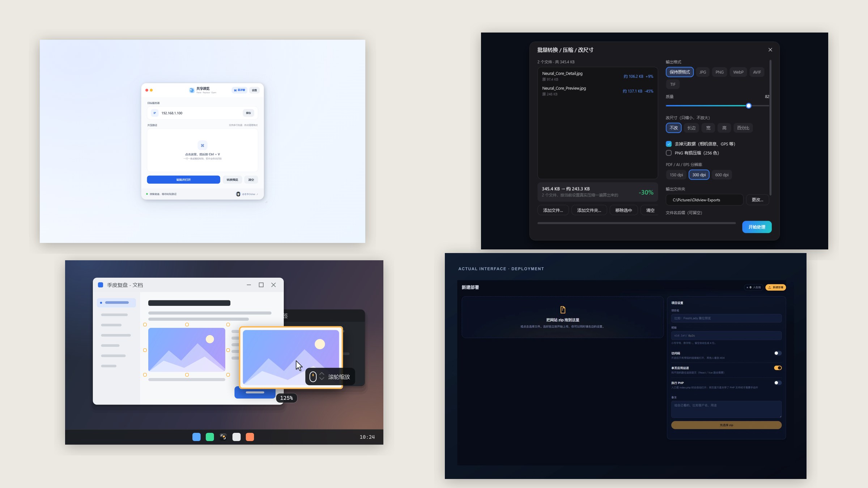Open the 老李Oldlee profile avatar link

point(238,194)
